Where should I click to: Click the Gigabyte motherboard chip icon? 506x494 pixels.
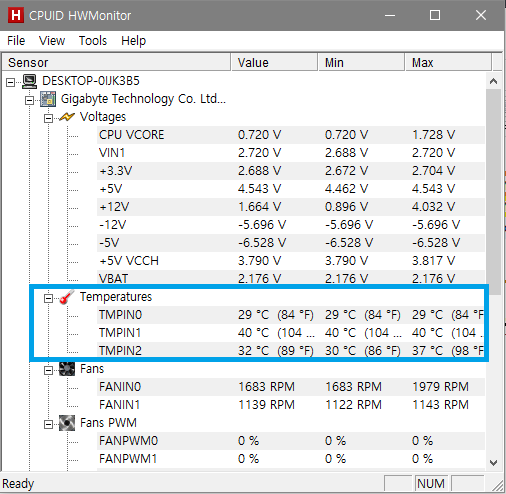click(48, 99)
